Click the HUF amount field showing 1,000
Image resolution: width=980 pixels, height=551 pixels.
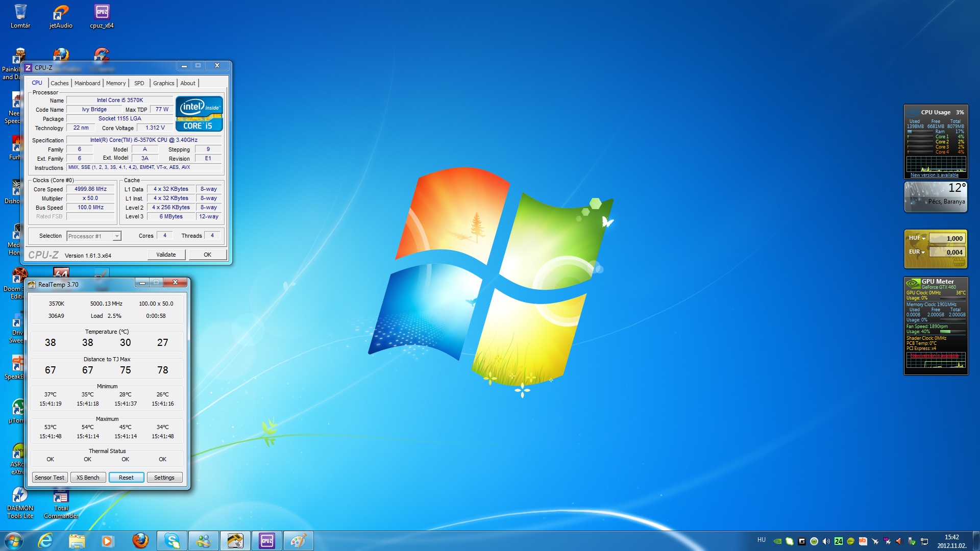click(946, 238)
